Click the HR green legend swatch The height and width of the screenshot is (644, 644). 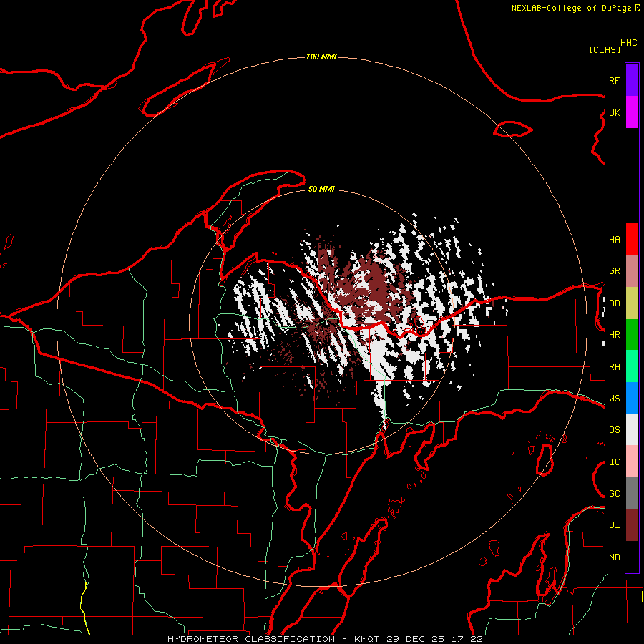632,334
